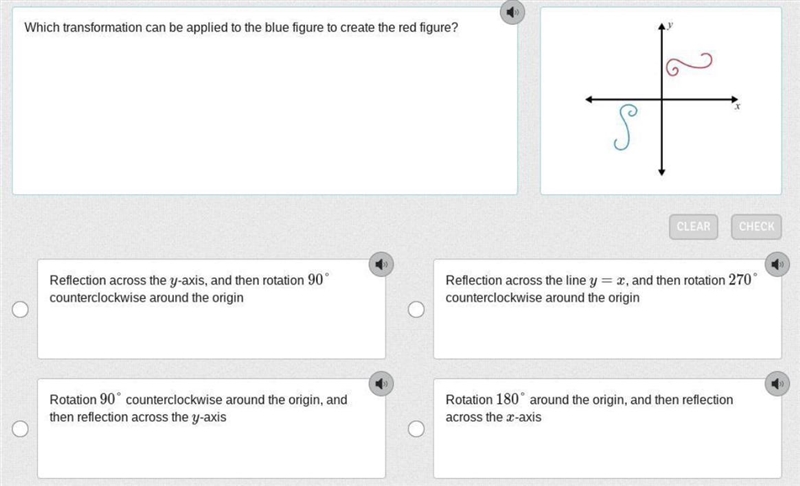Click the coordinate plane graph image
This screenshot has width=800, height=486.
pos(661,100)
